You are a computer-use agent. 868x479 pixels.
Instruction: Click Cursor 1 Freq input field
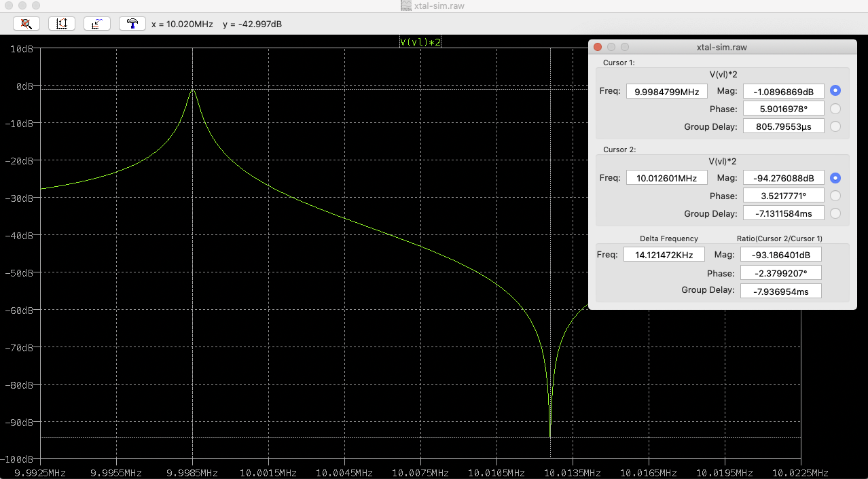point(666,91)
